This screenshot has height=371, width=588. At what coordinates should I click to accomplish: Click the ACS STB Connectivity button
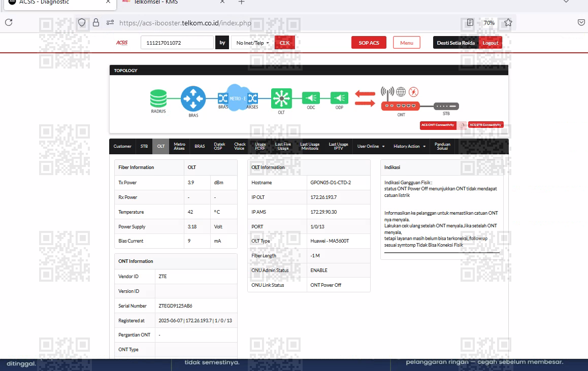[485, 125]
